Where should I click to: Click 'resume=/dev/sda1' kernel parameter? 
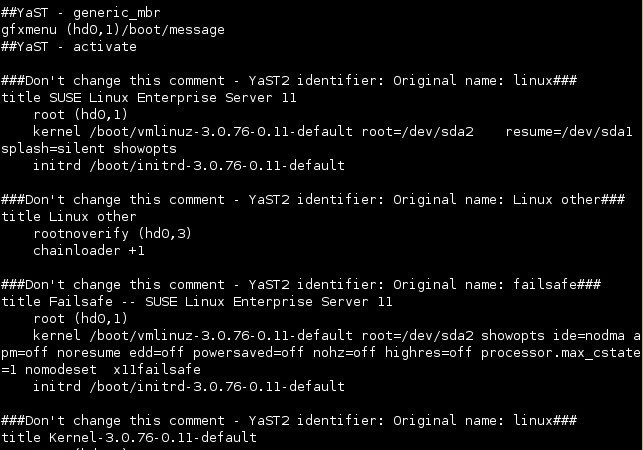(x=569, y=132)
